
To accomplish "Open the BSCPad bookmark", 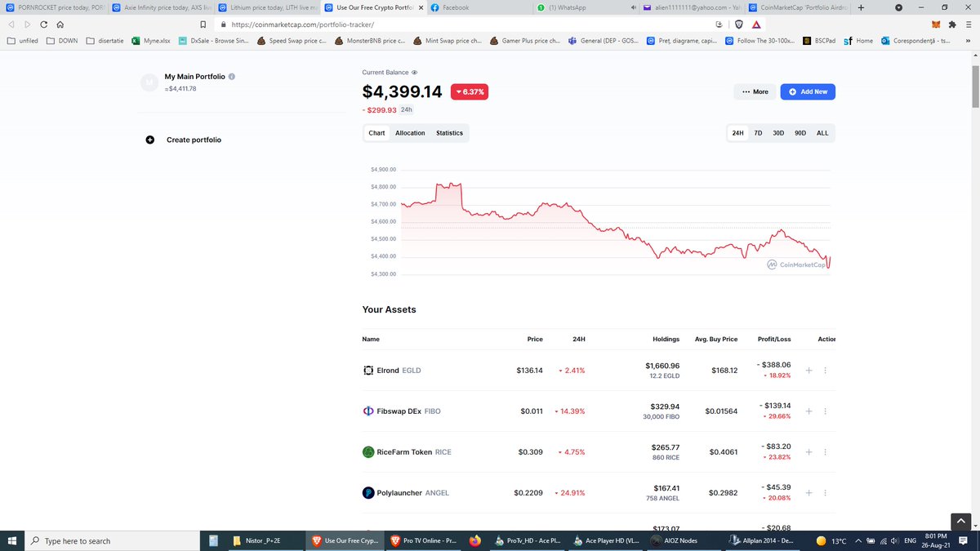I will [817, 40].
